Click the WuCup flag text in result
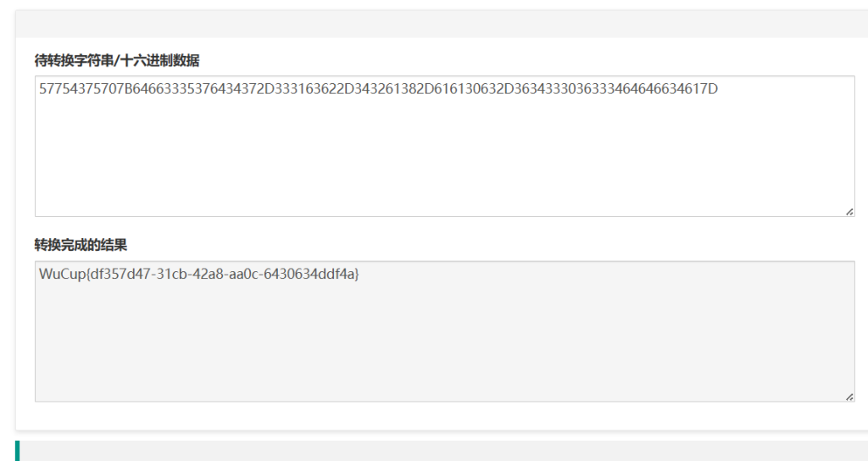 (199, 274)
